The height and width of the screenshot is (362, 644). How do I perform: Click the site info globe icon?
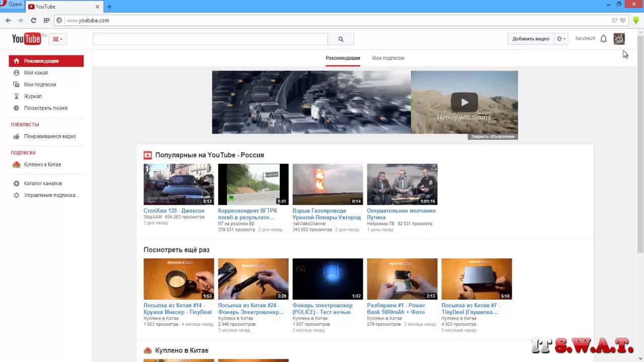[59, 21]
